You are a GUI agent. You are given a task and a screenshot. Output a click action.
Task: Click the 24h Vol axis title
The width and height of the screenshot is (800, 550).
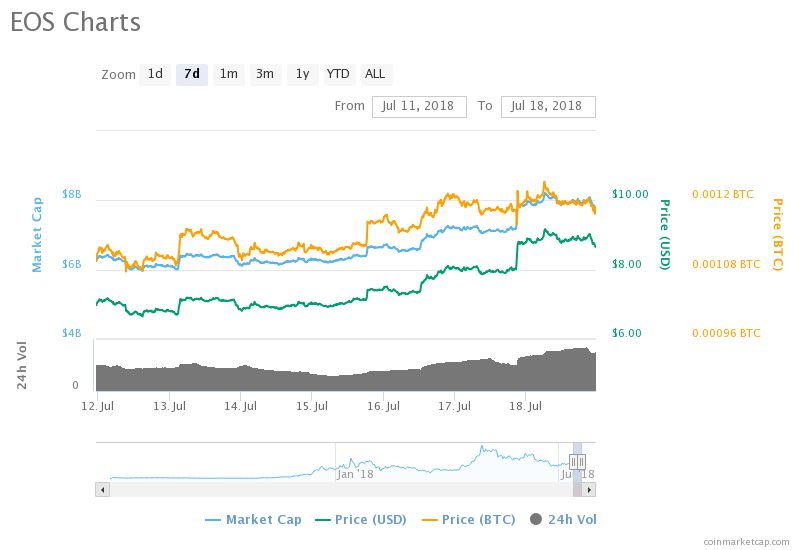tap(21, 365)
